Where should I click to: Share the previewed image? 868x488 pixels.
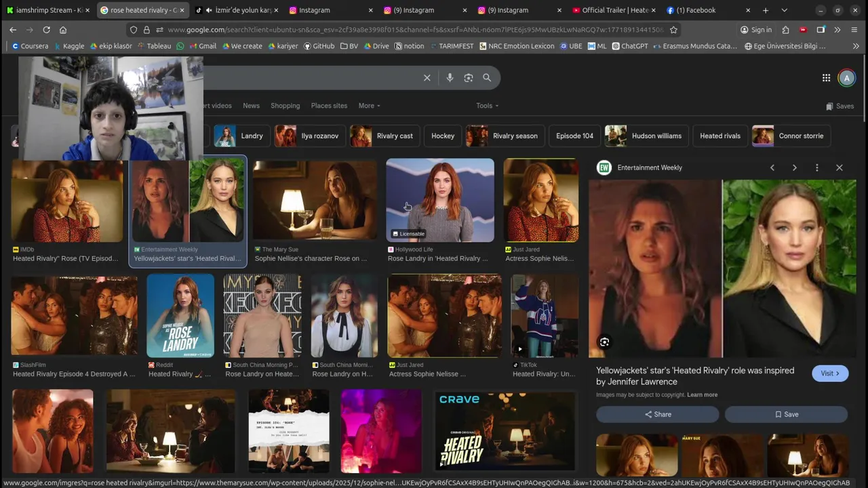click(657, 414)
